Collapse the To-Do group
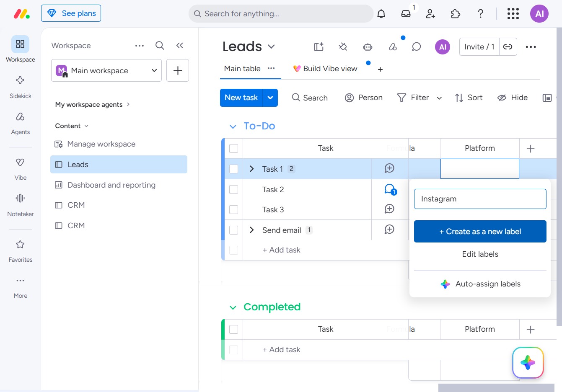 tap(233, 126)
